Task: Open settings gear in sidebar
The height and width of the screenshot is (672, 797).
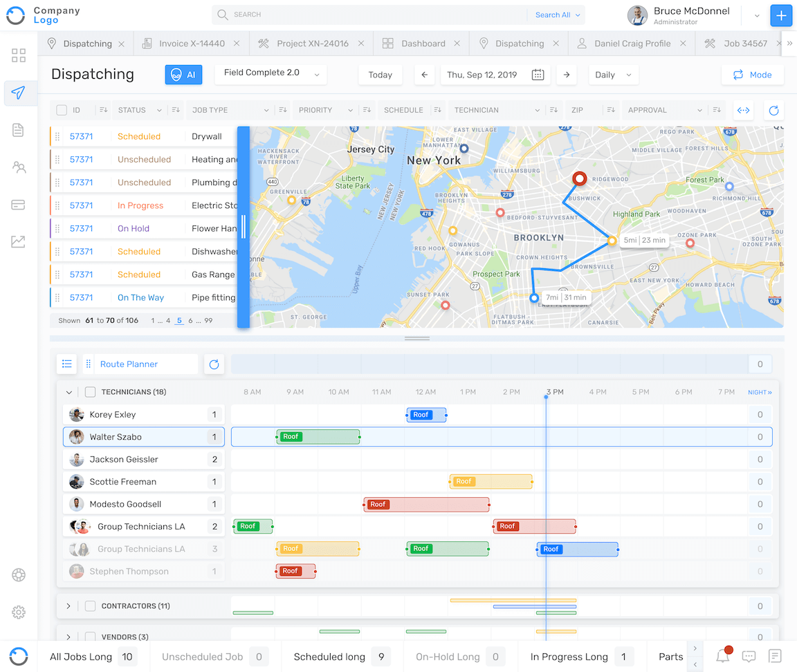Action: (x=19, y=612)
